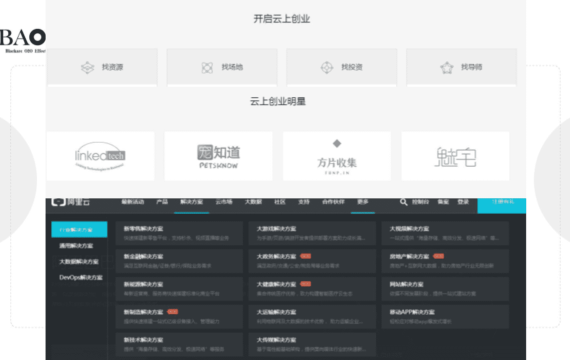Click the 找导师 star icon
The height and width of the screenshot is (360, 570).
tap(446, 67)
